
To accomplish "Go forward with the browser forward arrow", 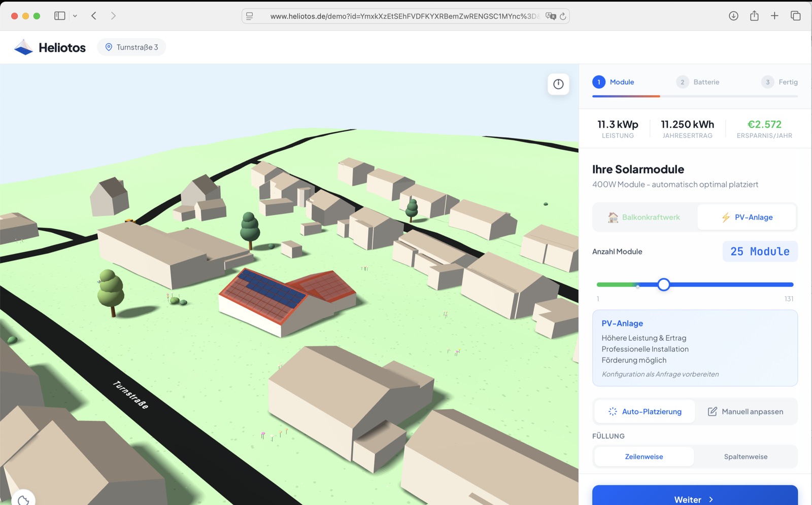I will [x=113, y=16].
